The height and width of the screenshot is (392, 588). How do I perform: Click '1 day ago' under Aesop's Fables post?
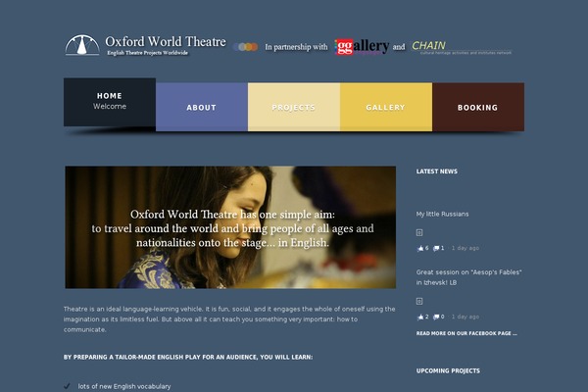tap(465, 317)
